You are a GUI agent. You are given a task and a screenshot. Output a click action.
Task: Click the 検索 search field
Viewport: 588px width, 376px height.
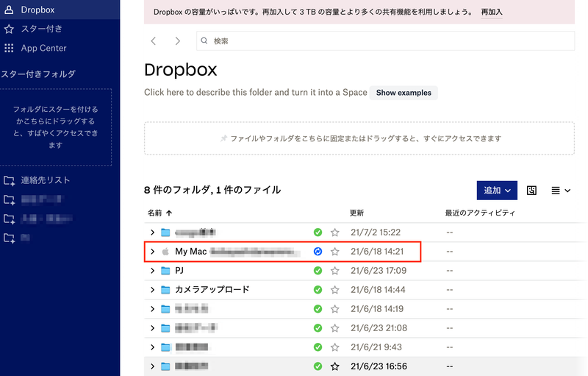pos(385,41)
